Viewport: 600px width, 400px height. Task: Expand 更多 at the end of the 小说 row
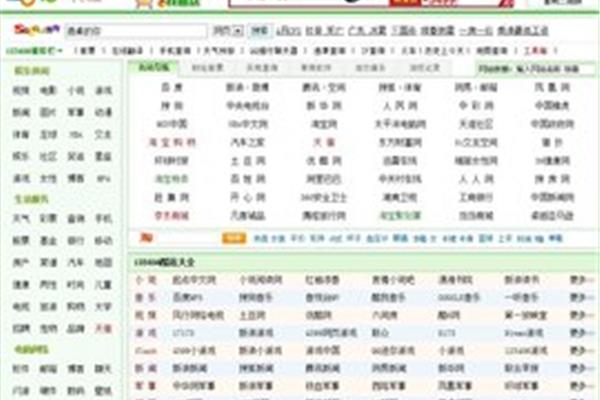582,280
